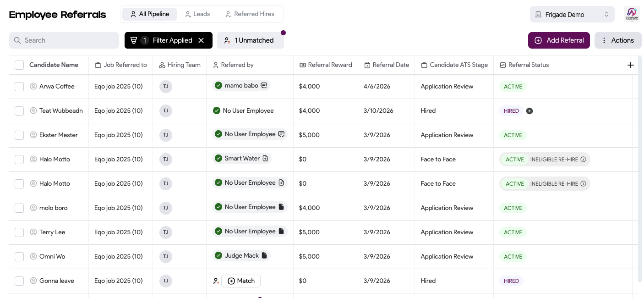Image resolution: width=644 pixels, height=298 pixels.
Task: Open comment icon beside mamo babo
Action: pos(264,85)
